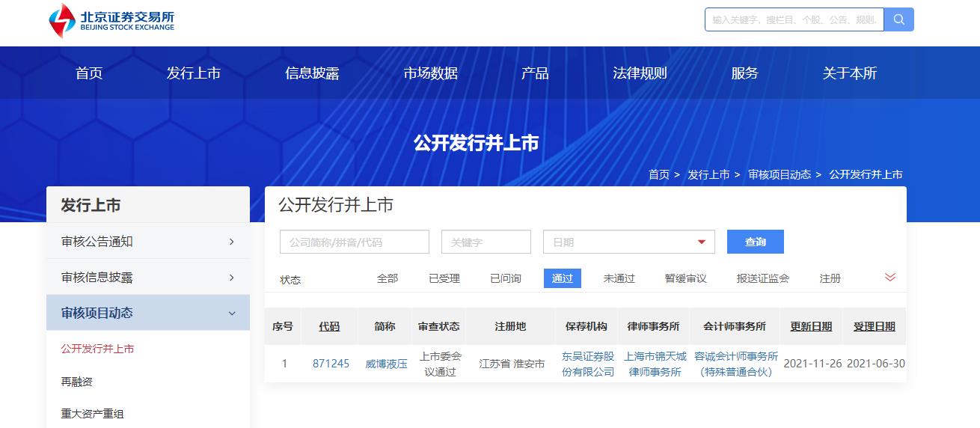
Task: Open stock code 871245 link
Action: tap(331, 364)
